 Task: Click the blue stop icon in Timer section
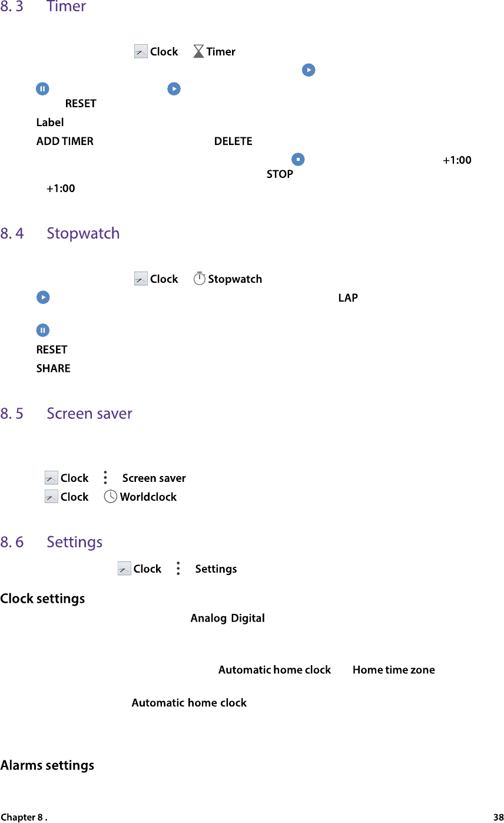click(x=299, y=160)
